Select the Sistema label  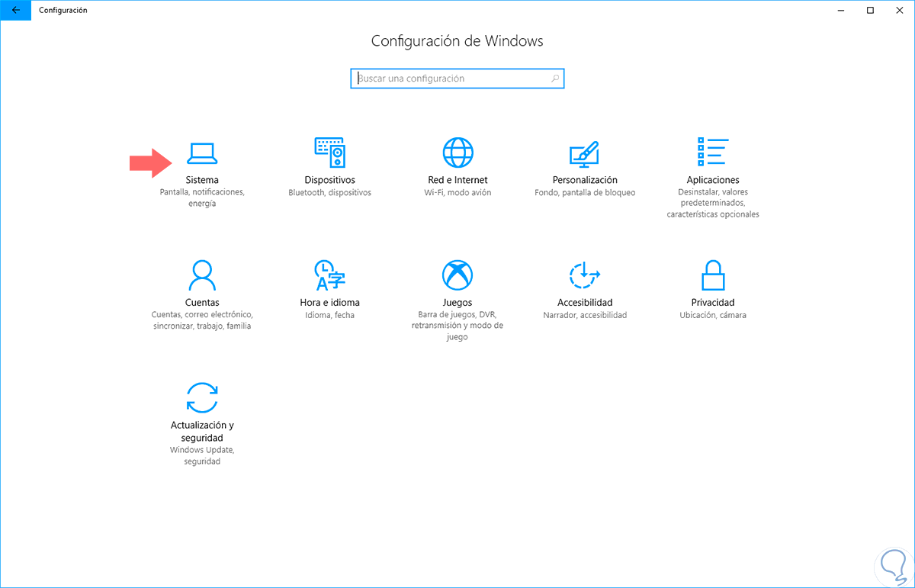pyautogui.click(x=202, y=180)
